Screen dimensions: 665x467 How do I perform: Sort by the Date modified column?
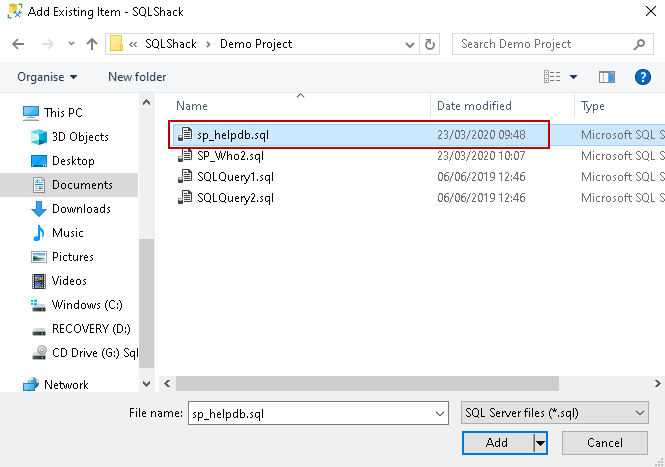tap(474, 106)
